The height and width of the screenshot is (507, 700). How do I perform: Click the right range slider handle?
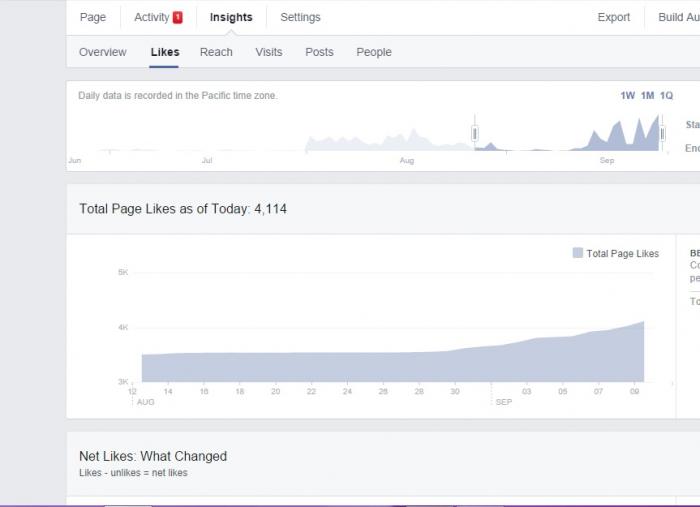(662, 133)
